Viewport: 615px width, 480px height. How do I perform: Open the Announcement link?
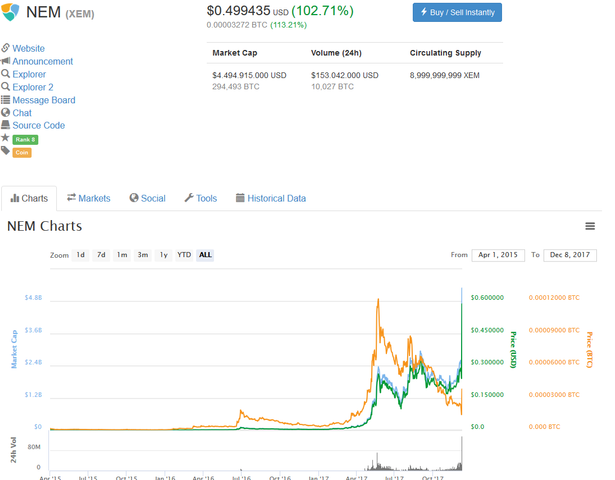tap(43, 61)
